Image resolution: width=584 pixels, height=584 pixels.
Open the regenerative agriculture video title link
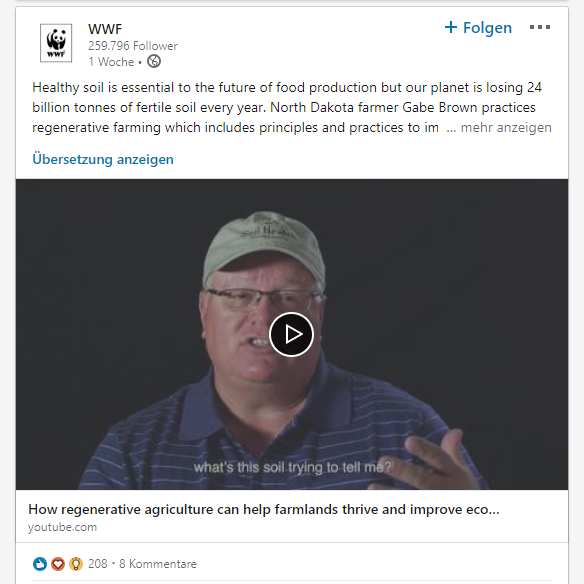pyautogui.click(x=264, y=509)
